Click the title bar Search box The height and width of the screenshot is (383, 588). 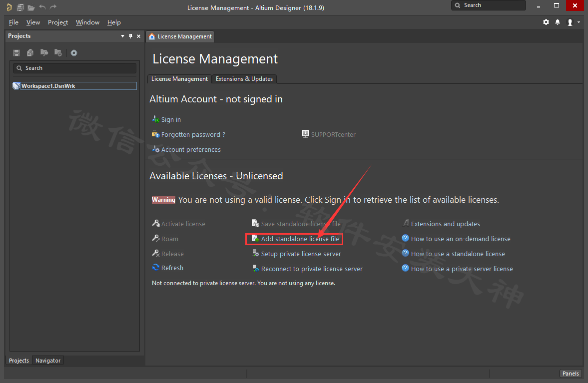pyautogui.click(x=488, y=5)
